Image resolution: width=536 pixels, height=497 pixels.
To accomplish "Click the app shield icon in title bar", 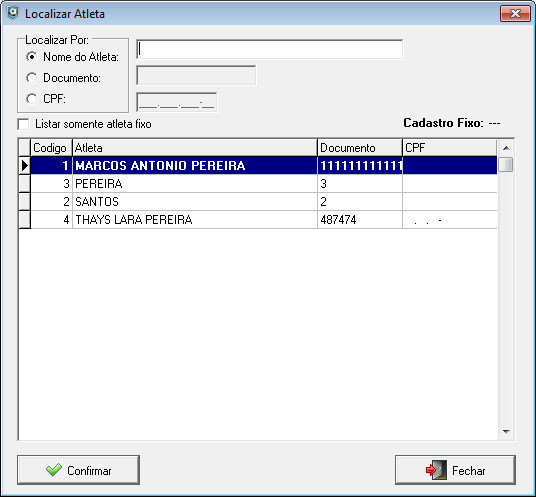I will [x=13, y=13].
